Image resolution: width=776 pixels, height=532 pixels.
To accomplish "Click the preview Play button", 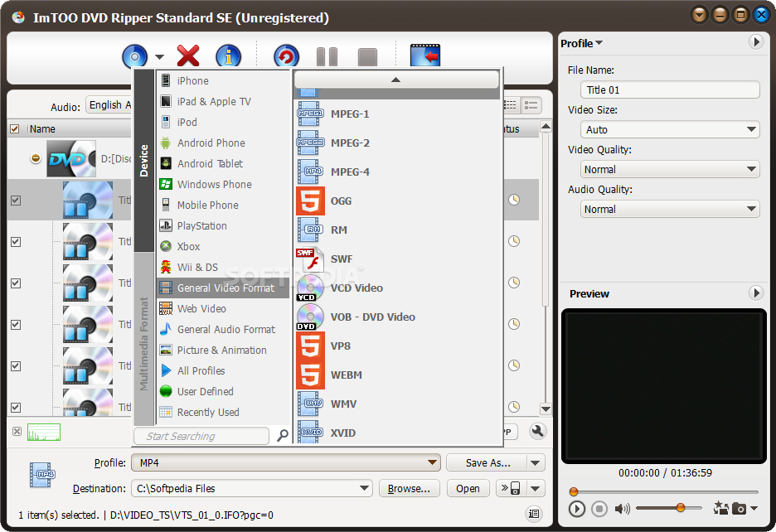I will [576, 508].
